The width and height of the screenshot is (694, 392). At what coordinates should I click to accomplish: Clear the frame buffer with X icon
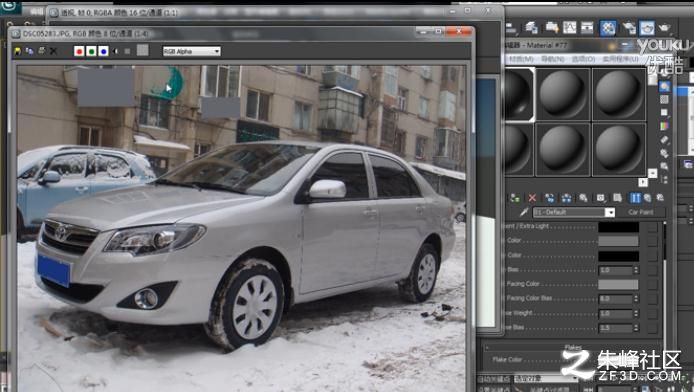[54, 51]
